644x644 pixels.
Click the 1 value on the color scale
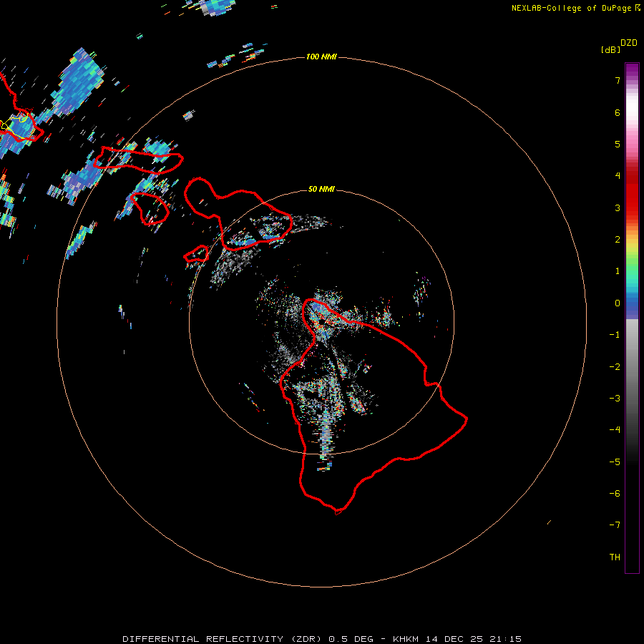pyautogui.click(x=618, y=271)
